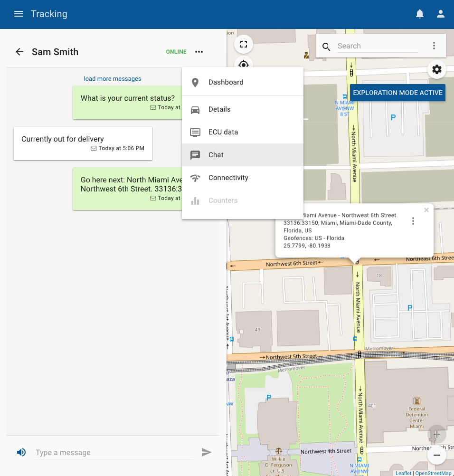Screen dimensions: 454x476
Task: Close the location info popup
Action: click(426, 210)
